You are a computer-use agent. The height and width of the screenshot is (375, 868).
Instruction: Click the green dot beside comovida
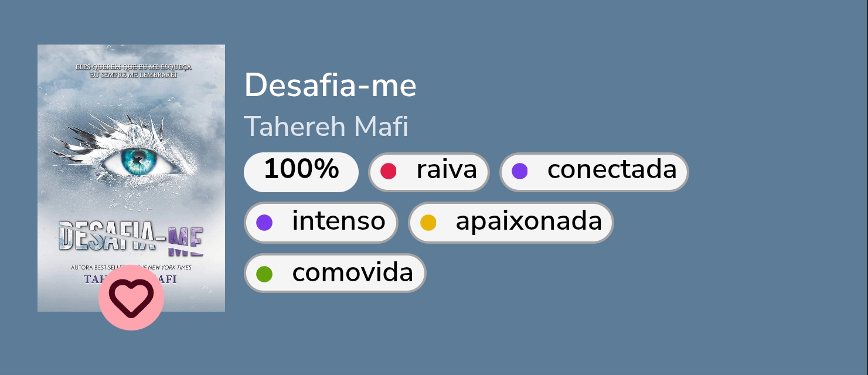264,274
